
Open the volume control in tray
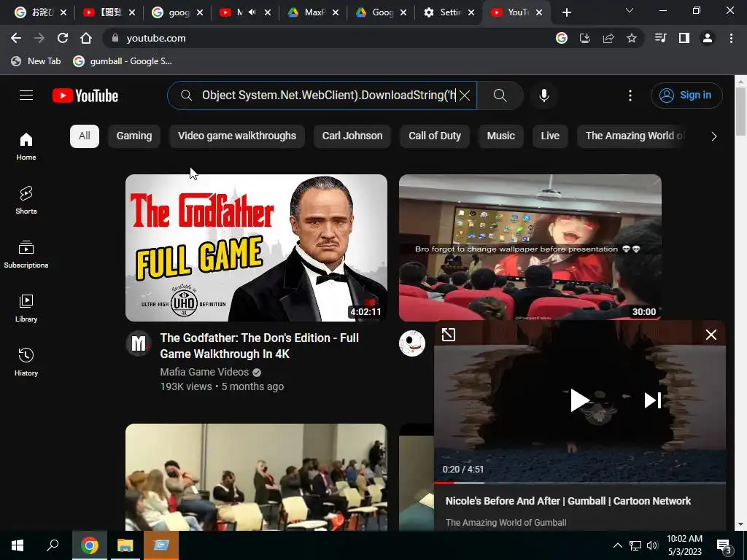point(652,545)
